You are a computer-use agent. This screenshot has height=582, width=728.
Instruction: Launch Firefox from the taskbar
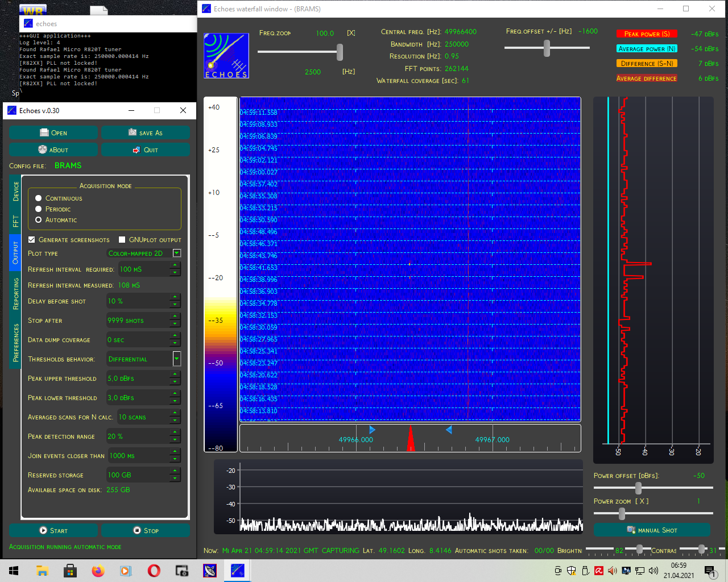(x=98, y=571)
